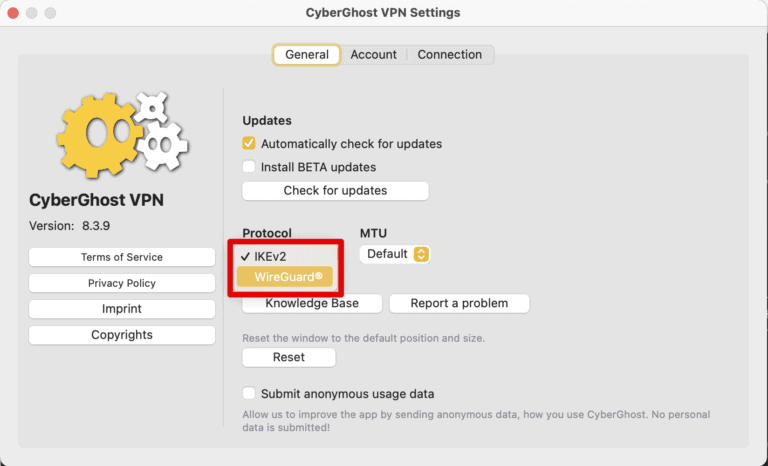Click the window title bar text
Image resolution: width=768 pixels, height=466 pixels.
click(383, 13)
